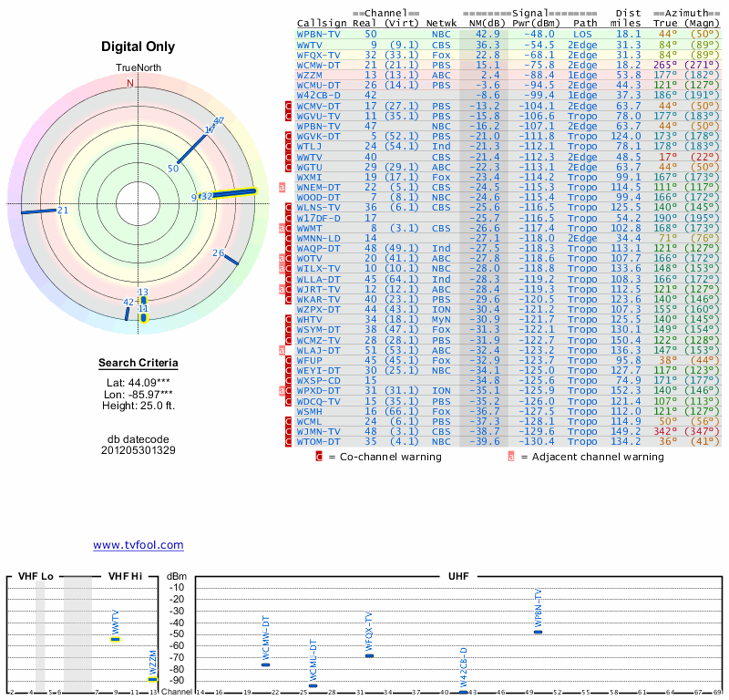Click co-channel warning icon next to WGVU-TV
Viewport: 729px width, 700px height.
click(289, 116)
